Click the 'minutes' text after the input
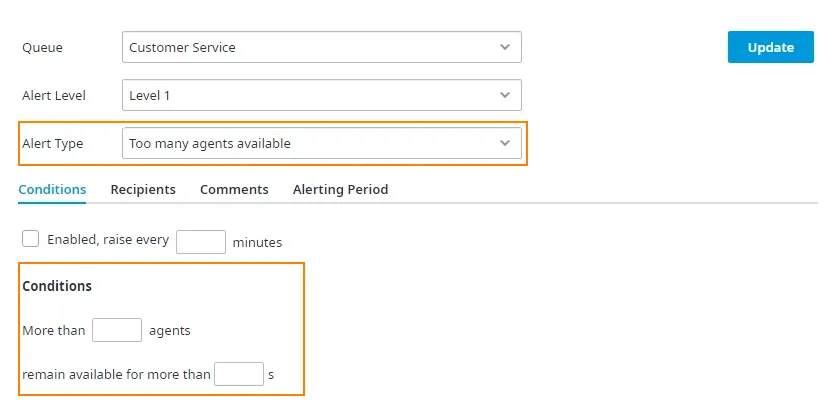Image resolution: width=839 pixels, height=414 pixels. coord(257,243)
